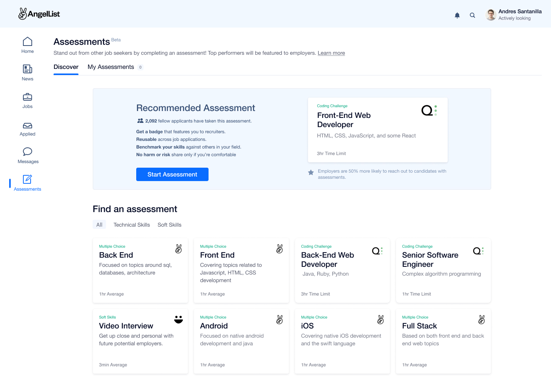Filter assessments by Soft Skills
The image size is (551, 392).
tap(170, 225)
